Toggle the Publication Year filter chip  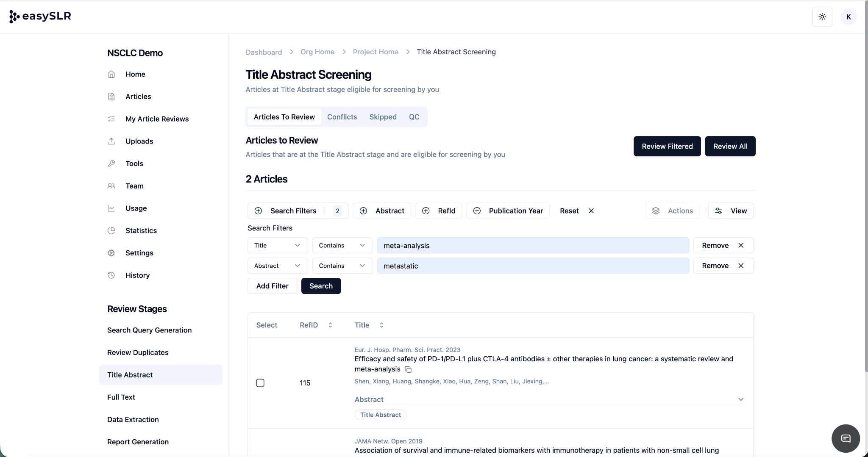coord(508,211)
